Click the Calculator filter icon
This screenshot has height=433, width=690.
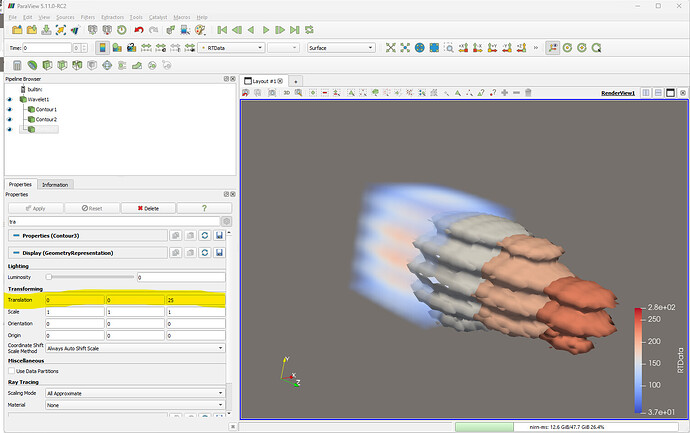pyautogui.click(x=17, y=66)
